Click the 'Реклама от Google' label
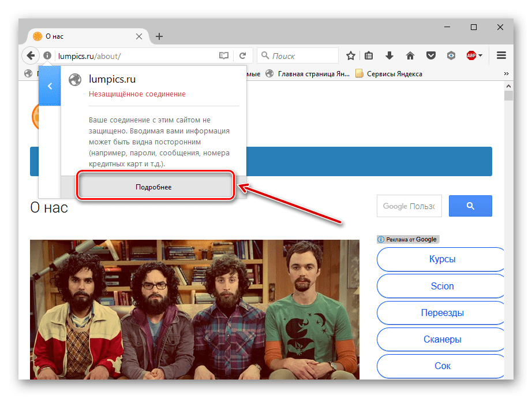 click(x=411, y=239)
